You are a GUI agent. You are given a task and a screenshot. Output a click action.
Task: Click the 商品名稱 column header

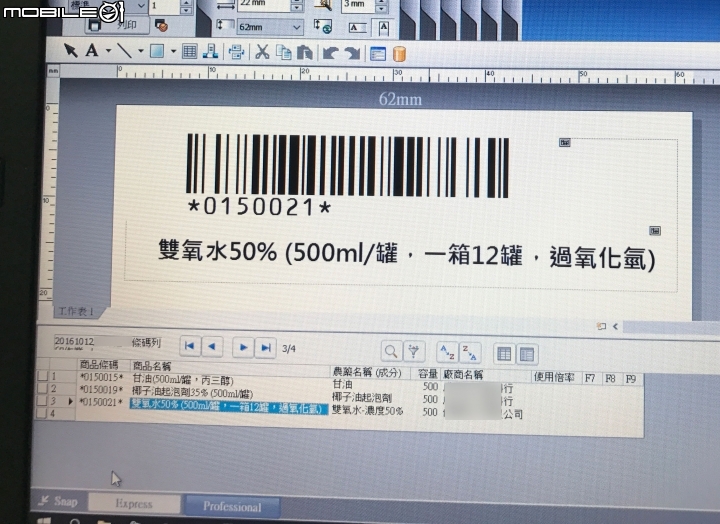click(x=152, y=366)
